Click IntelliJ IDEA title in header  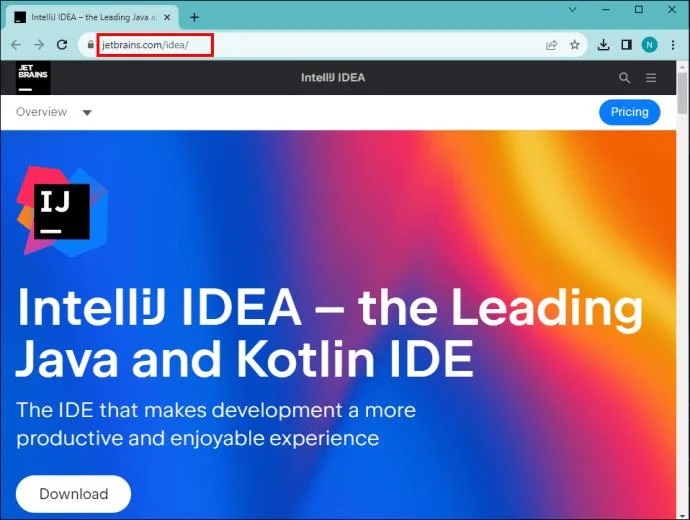[333, 78]
